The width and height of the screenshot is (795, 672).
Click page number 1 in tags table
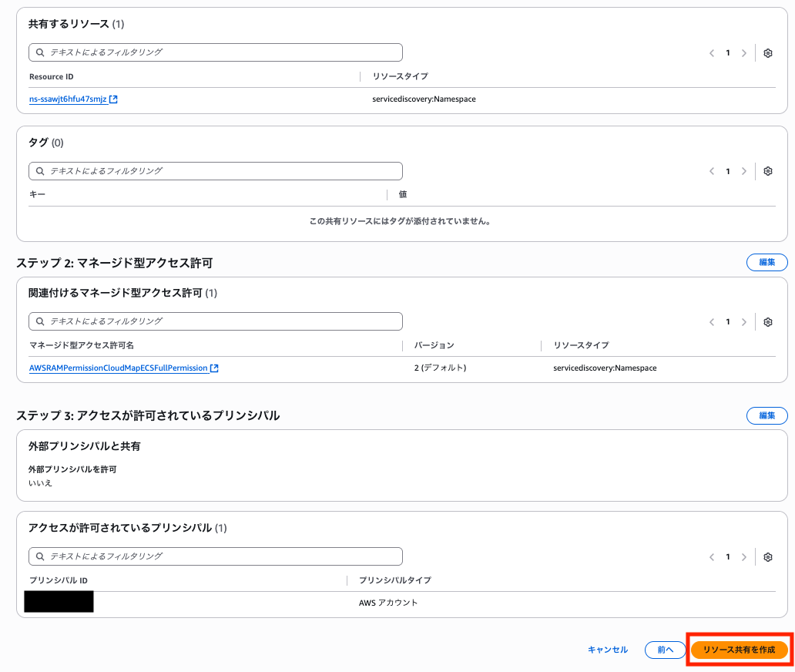click(727, 171)
